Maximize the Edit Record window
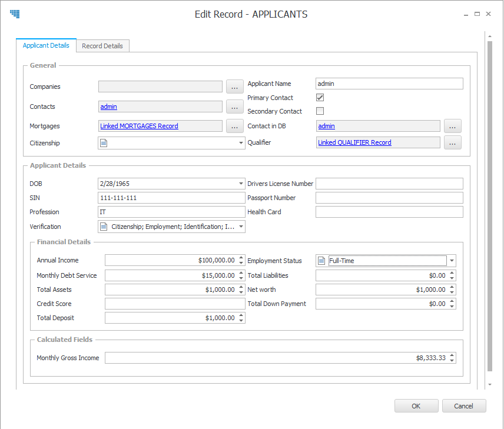 477,14
